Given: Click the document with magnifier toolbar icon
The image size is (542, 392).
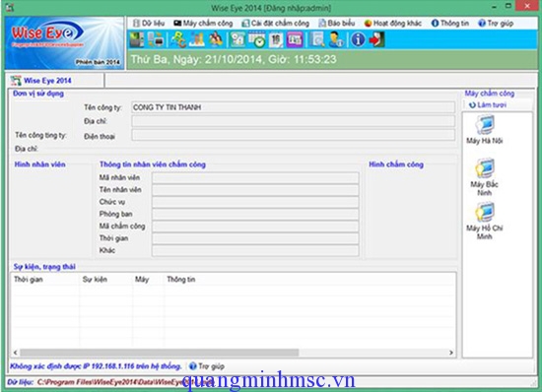Looking at the screenshot, I should (316, 39).
